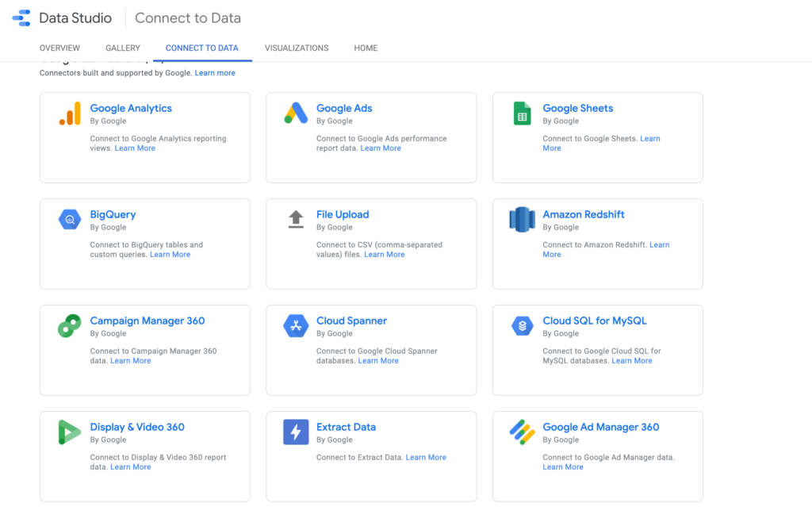Click the Data Studio logo icon
The height and width of the screenshot is (507, 812).
(21, 17)
